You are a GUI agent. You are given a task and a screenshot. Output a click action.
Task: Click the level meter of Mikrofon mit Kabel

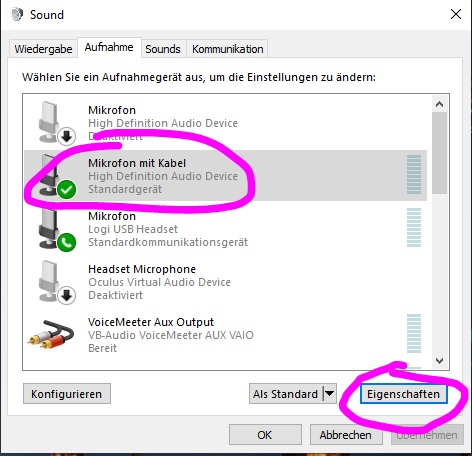414,174
